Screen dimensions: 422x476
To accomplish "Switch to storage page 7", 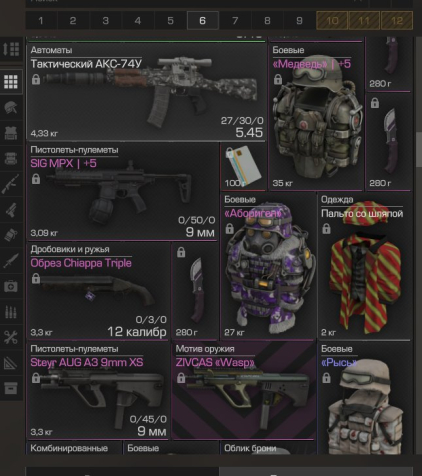I will pyautogui.click(x=235, y=21).
